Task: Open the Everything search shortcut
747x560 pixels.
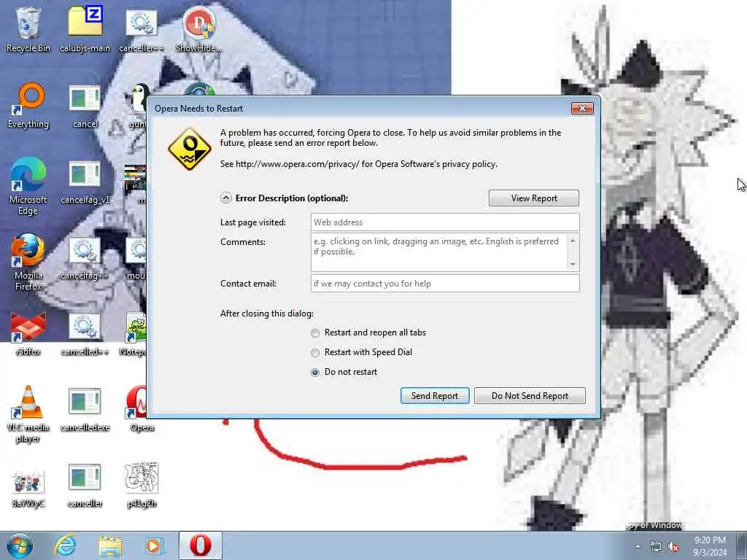Action: click(x=28, y=106)
